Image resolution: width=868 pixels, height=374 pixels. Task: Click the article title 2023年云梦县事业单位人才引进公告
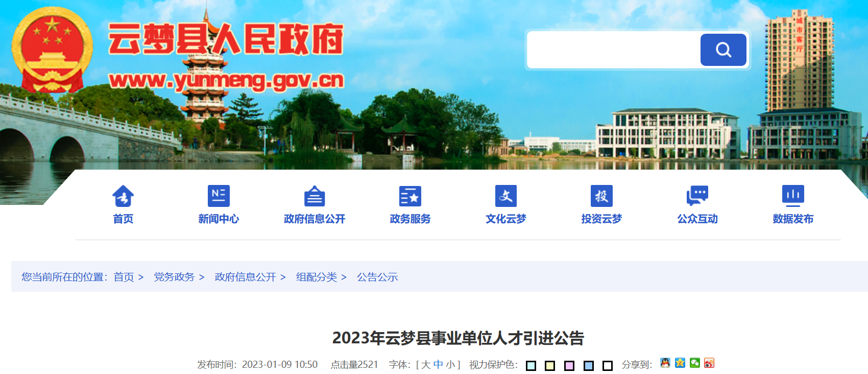click(458, 338)
